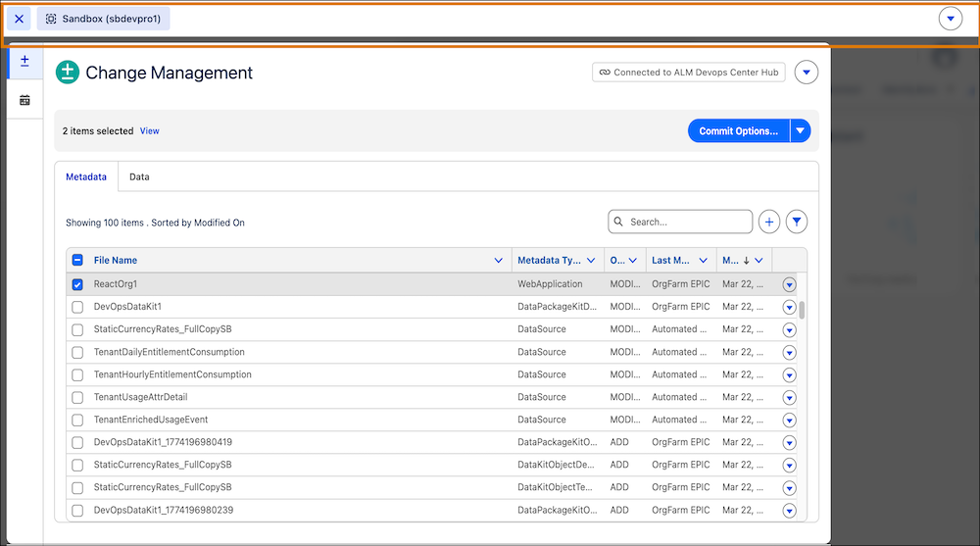This screenshot has height=546, width=980.
Task: Check TenantEnrichedUsageEvent checkbox
Action: coord(77,421)
